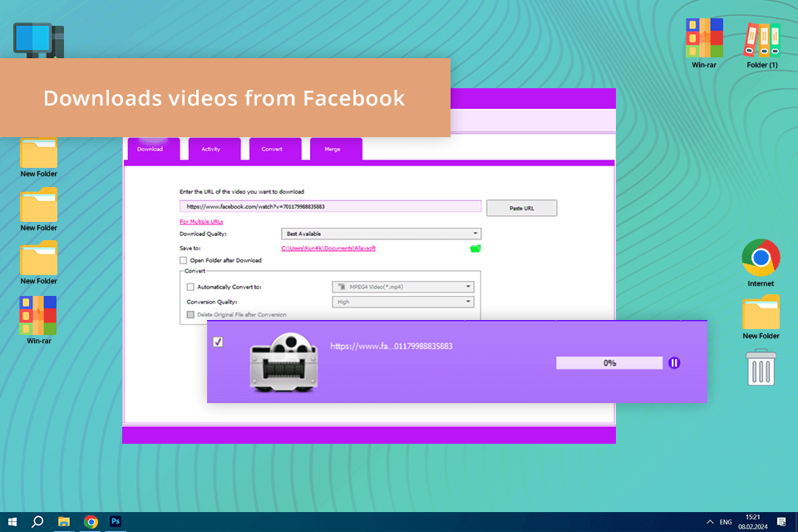Click the Paste URL button
The width and height of the screenshot is (798, 532).
click(x=522, y=208)
